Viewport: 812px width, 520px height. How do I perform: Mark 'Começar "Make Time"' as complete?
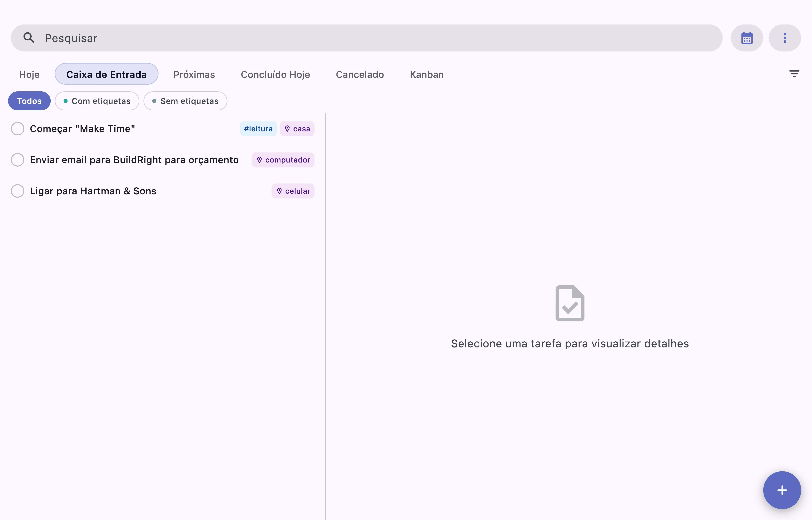click(18, 129)
